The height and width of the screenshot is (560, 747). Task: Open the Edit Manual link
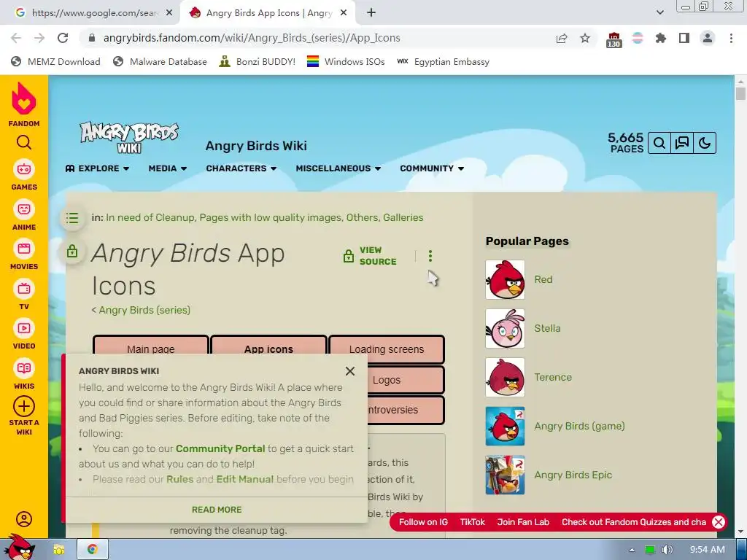(x=245, y=479)
